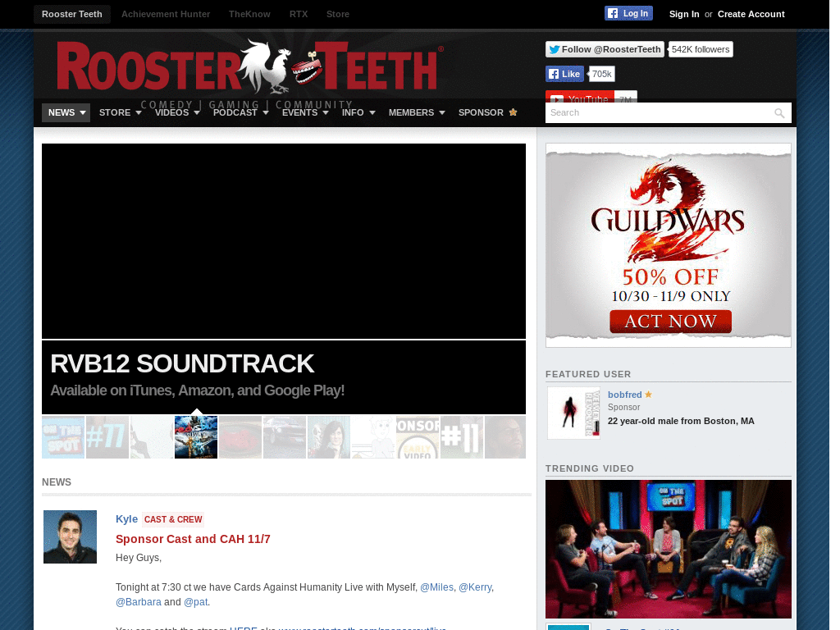Select the #77 carousel thumbnail
Viewport: 840px width, 630px height.
click(107, 437)
